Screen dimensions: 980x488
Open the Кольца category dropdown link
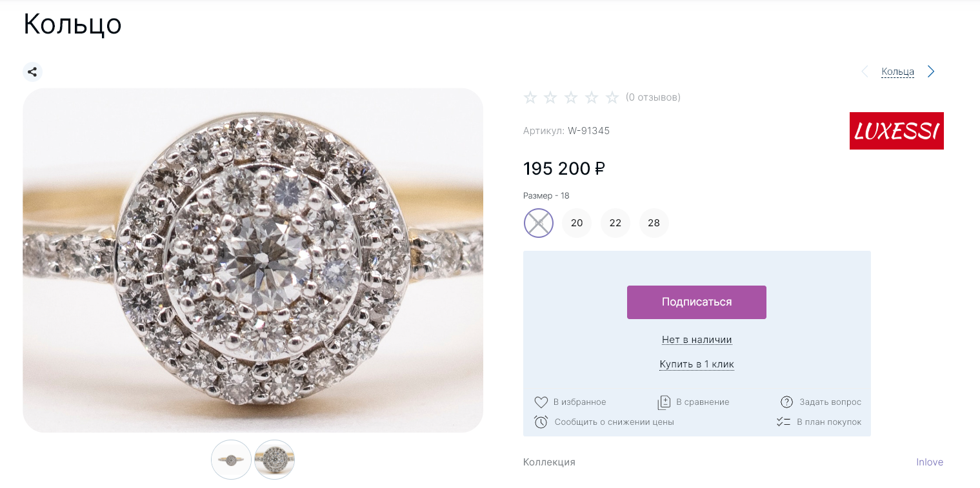coord(897,72)
